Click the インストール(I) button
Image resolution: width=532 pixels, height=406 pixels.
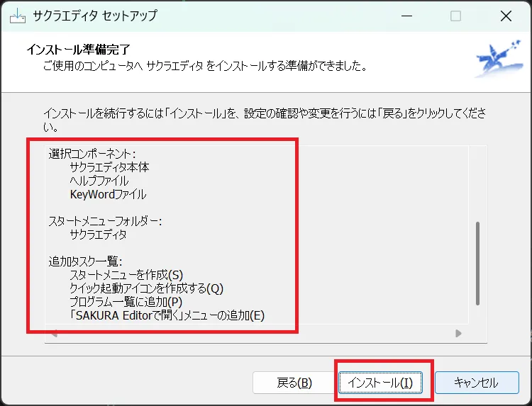coord(380,383)
